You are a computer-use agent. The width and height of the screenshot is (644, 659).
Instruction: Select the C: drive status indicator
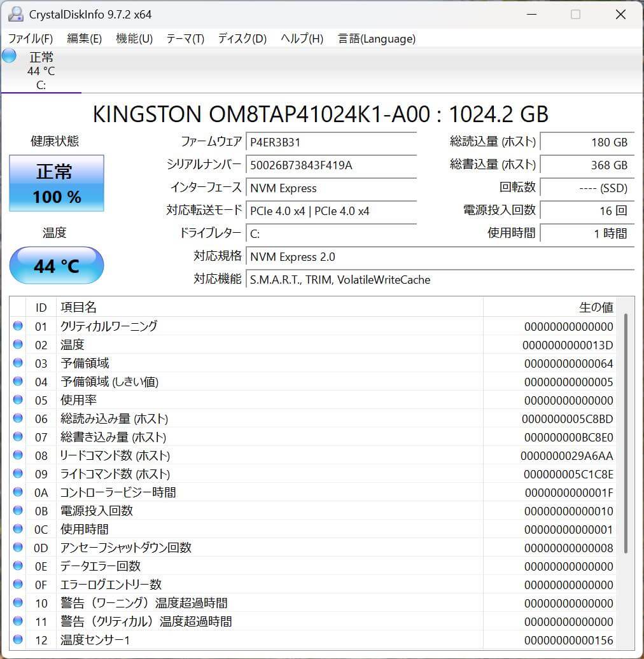[x=41, y=70]
